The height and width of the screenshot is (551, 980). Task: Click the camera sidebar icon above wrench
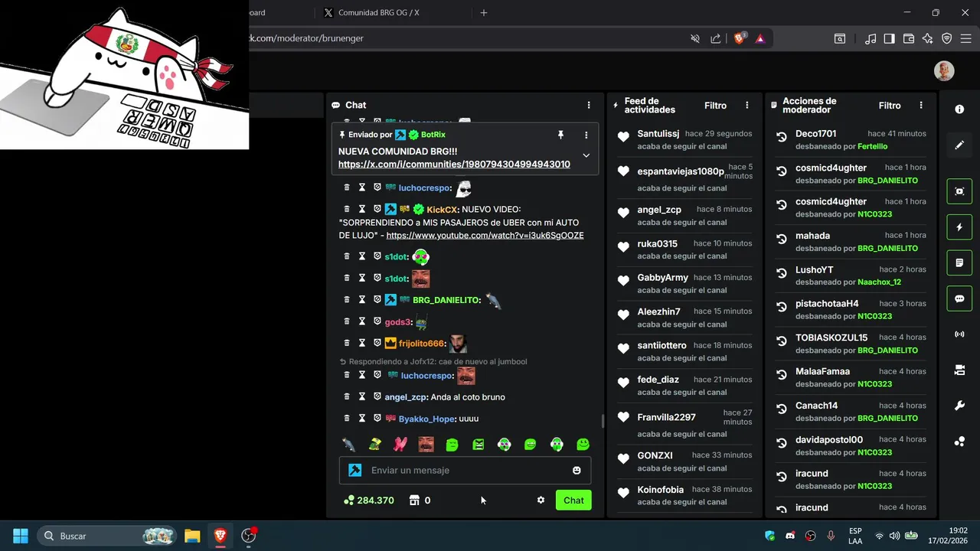tap(959, 370)
